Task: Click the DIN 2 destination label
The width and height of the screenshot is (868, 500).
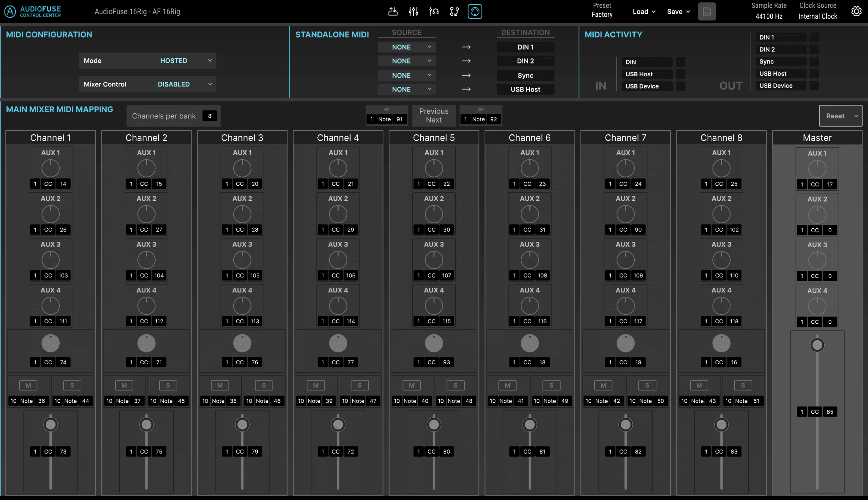Action: (525, 61)
